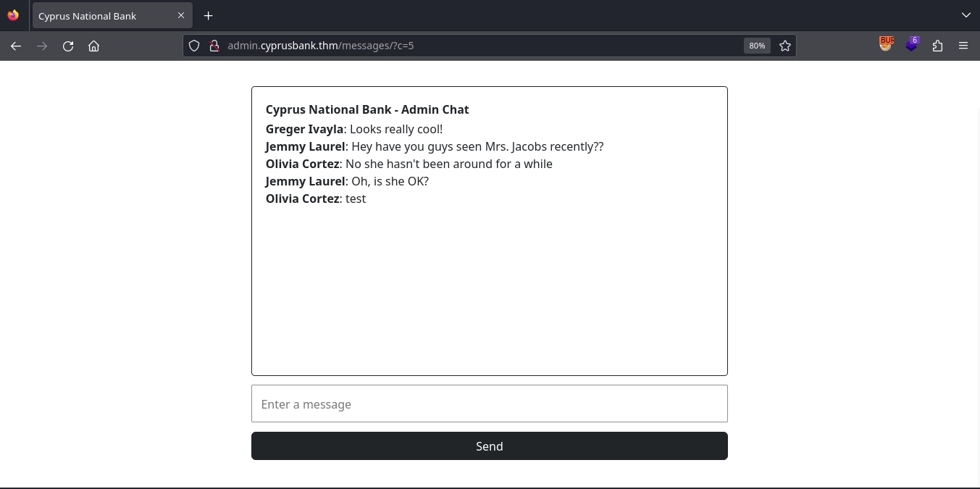Viewport: 980px width, 489px height.
Task: Bookmark this page with the star
Action: click(x=784, y=46)
